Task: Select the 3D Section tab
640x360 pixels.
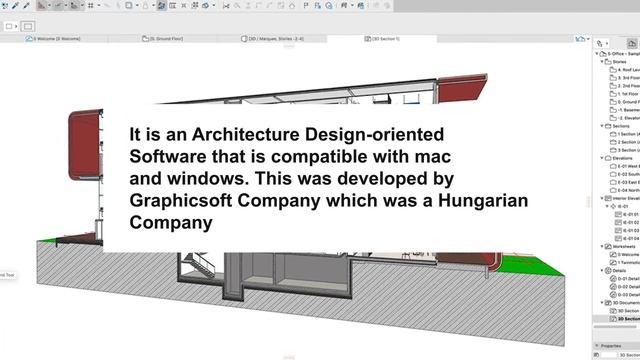Action: (382, 39)
